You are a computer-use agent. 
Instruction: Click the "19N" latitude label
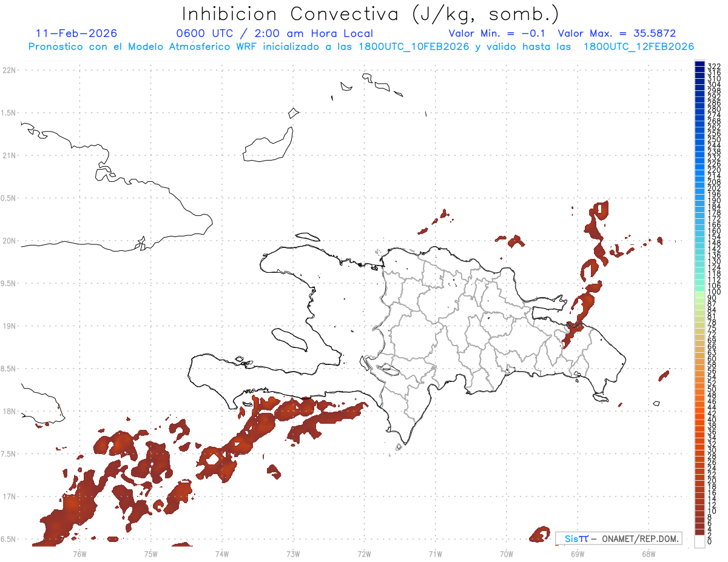point(9,326)
